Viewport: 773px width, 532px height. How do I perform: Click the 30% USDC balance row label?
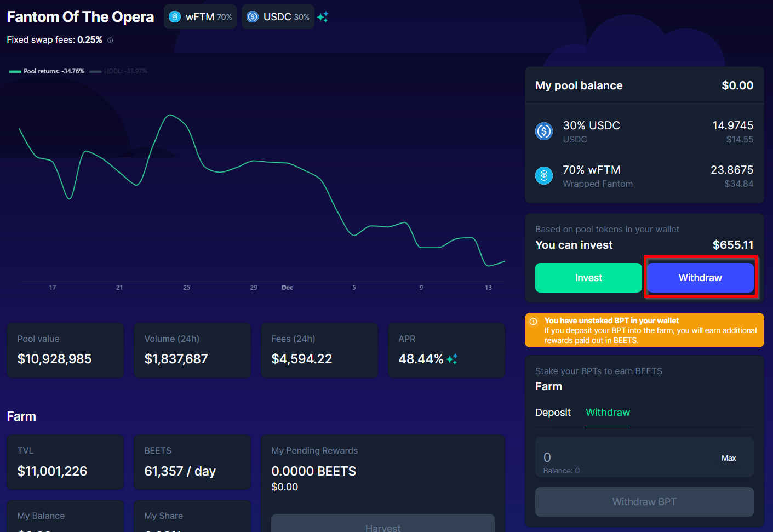pos(592,125)
